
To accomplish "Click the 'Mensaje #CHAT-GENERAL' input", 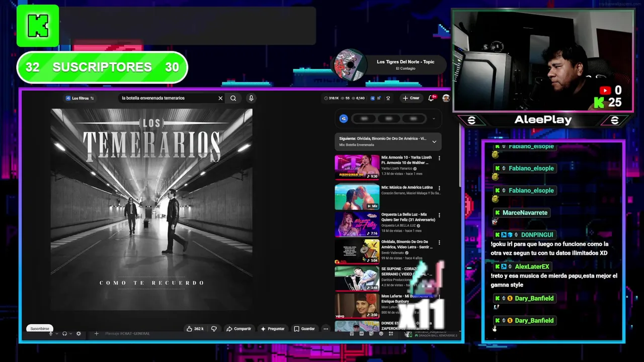I will [x=127, y=333].
